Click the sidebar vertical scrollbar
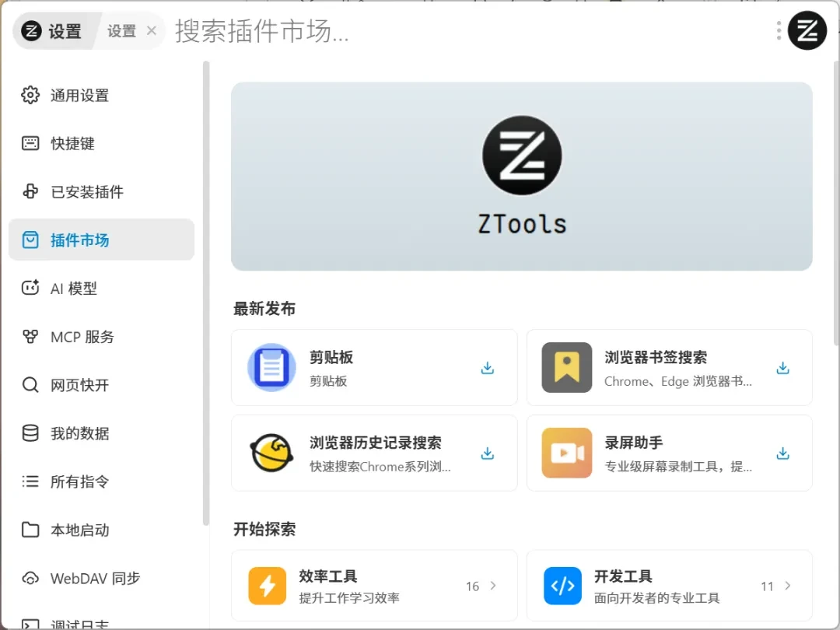This screenshot has height=630, width=840. [x=205, y=293]
